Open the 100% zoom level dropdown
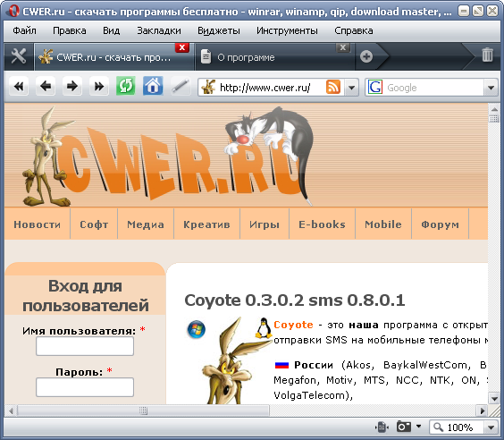The height and width of the screenshot is (440, 504). tap(491, 427)
